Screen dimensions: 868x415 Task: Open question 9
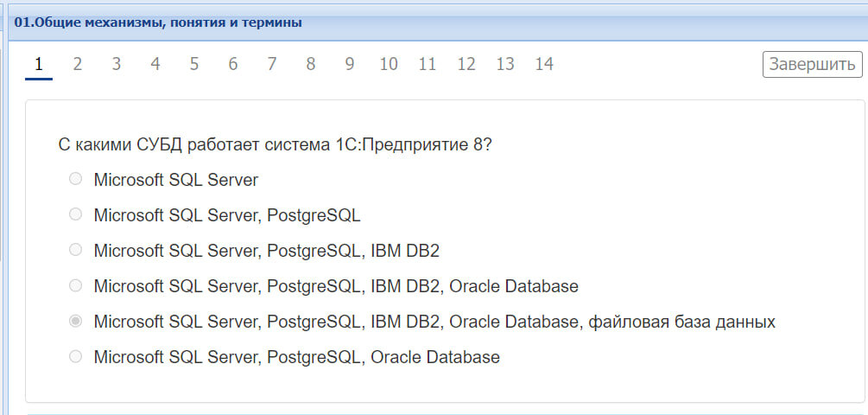(x=350, y=65)
